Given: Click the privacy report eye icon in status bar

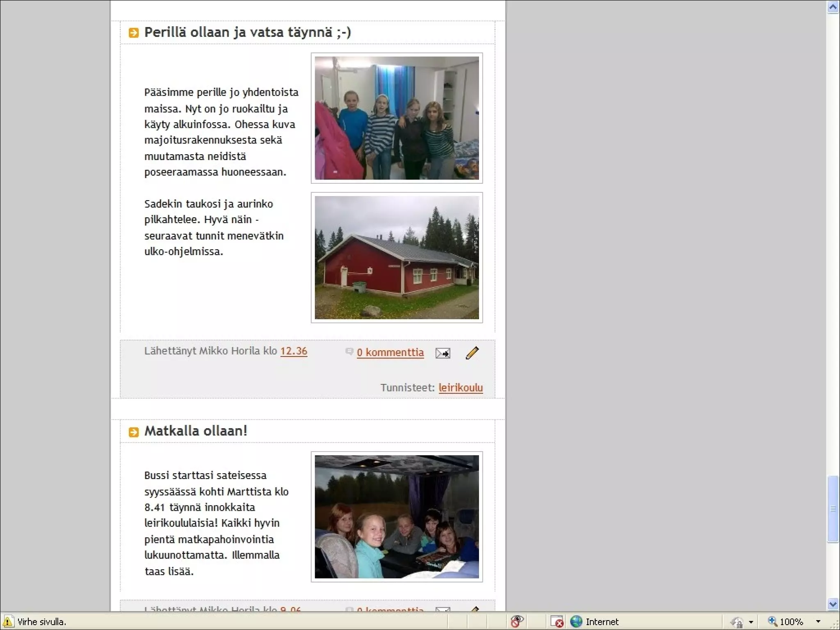Looking at the screenshot, I should (517, 621).
